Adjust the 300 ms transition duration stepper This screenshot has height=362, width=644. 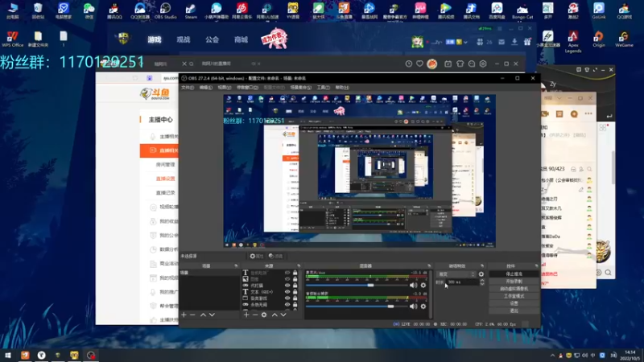coord(482,282)
